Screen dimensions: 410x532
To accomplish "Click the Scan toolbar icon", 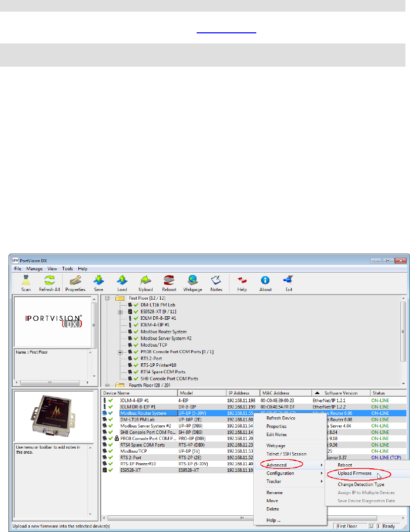I will pos(26,280).
